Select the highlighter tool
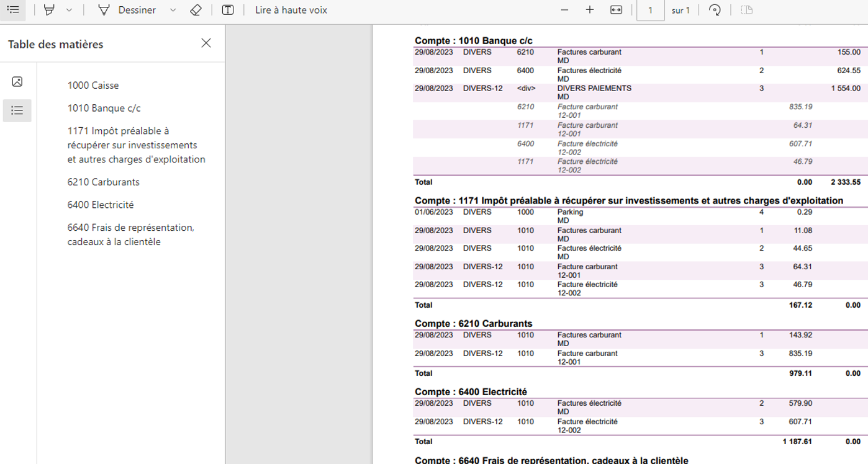The height and width of the screenshot is (464, 868). pos(49,10)
